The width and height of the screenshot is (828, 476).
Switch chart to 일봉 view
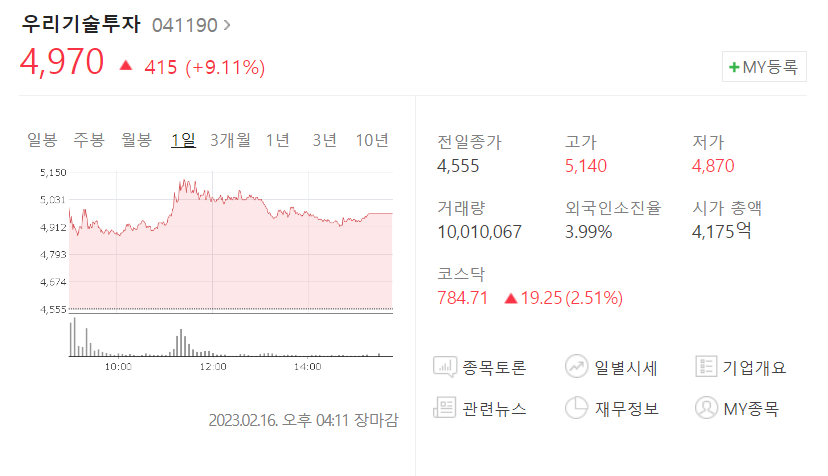tap(42, 140)
